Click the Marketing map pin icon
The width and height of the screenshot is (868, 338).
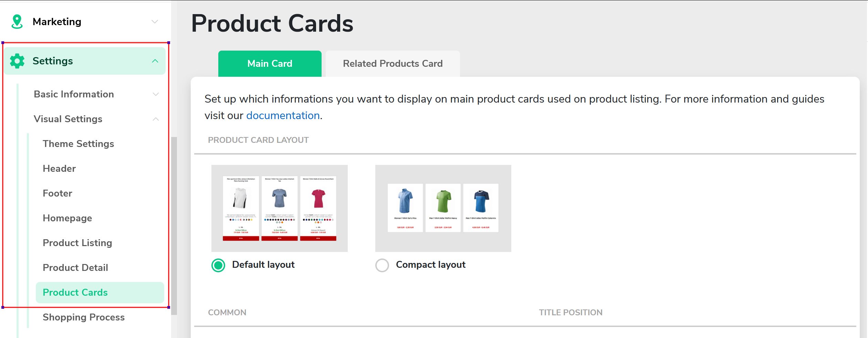point(17,22)
